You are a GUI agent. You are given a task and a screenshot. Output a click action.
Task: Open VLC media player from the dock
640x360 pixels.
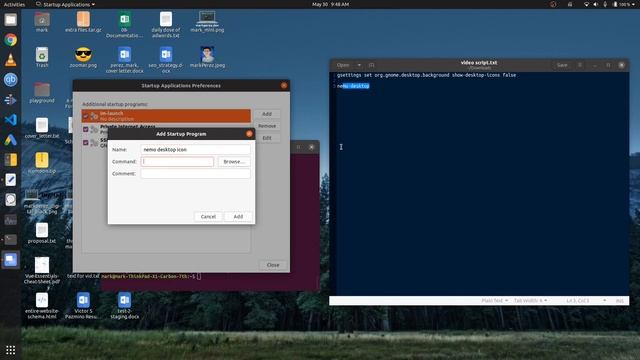click(x=11, y=60)
